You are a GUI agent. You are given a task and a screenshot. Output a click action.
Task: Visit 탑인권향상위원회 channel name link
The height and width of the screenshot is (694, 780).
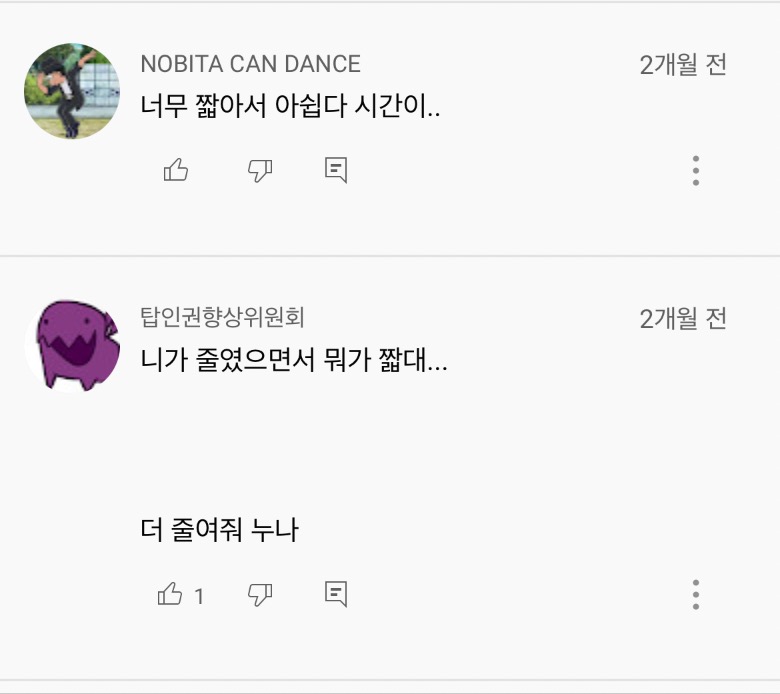tap(222, 318)
